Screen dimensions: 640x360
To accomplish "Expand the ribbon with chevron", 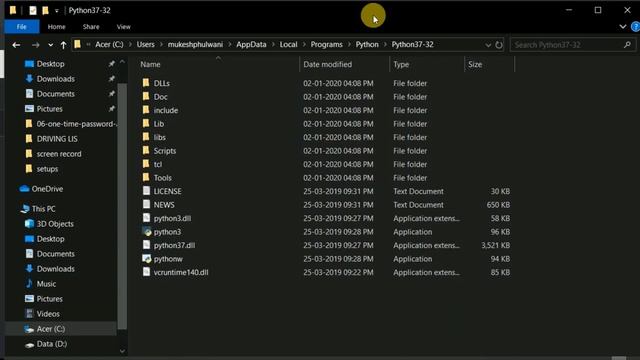I will coord(622,27).
